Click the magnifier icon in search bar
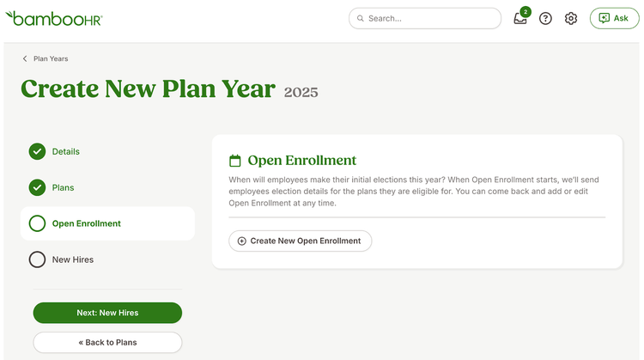Image resolution: width=644 pixels, height=360 pixels. pyautogui.click(x=360, y=19)
